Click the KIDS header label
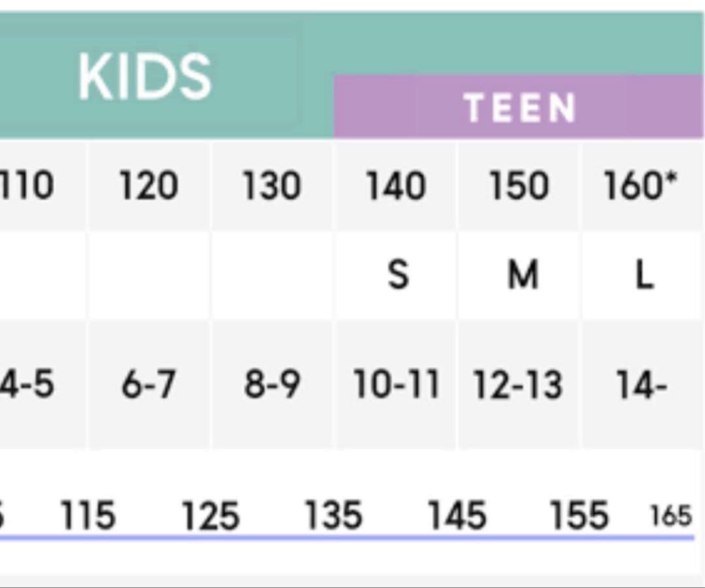 tap(145, 77)
